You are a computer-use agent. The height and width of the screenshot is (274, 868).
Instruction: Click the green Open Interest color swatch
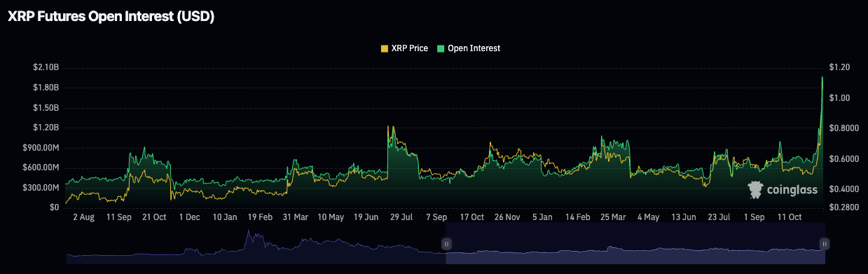coord(440,48)
